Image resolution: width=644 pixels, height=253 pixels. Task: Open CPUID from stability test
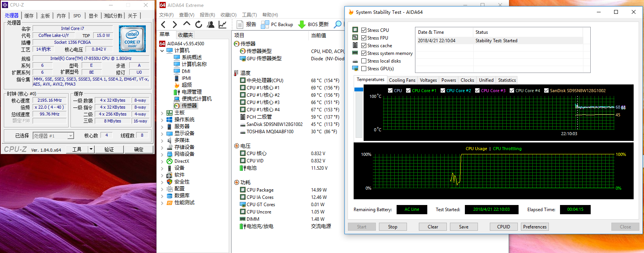click(x=504, y=227)
